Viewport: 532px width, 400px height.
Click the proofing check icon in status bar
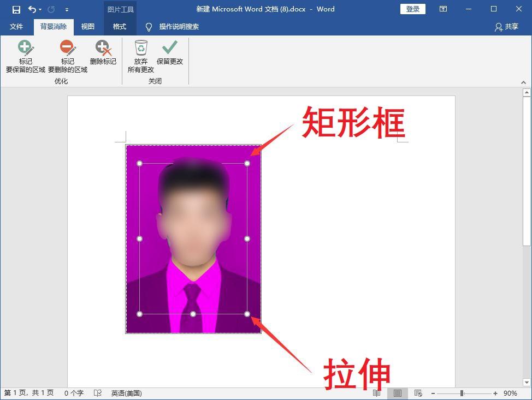(98, 393)
